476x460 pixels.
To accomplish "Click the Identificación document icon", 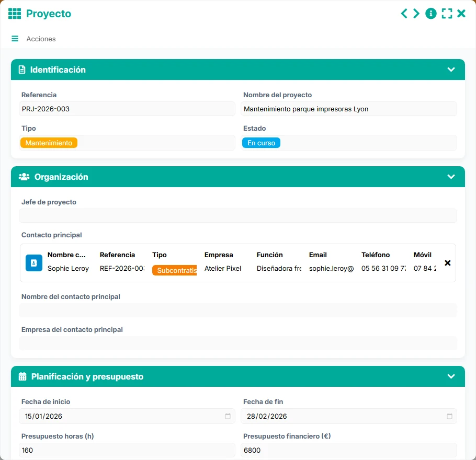I will click(x=22, y=70).
